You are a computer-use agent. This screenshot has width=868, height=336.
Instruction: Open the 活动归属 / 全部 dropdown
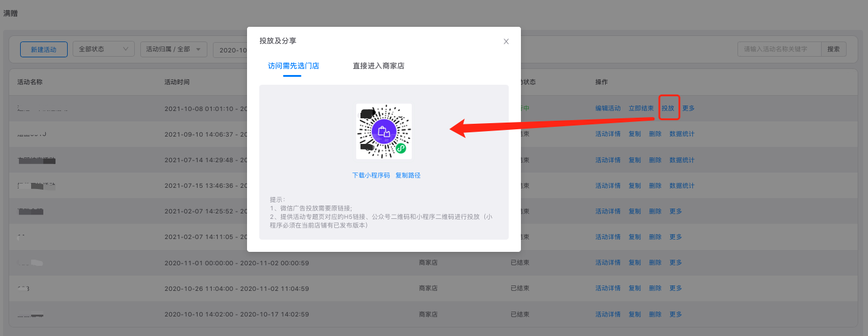[x=174, y=49]
